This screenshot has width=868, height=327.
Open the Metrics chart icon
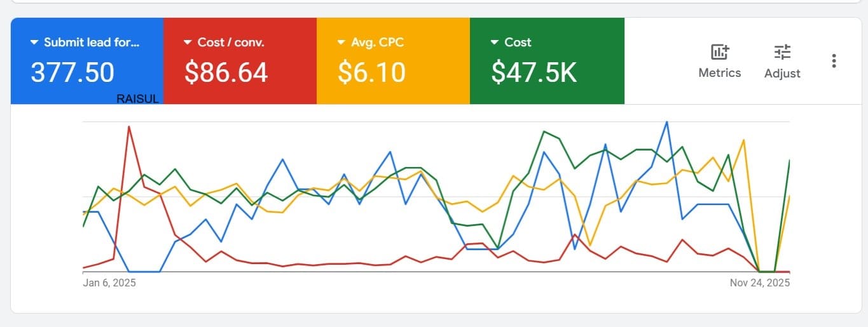[x=720, y=52]
